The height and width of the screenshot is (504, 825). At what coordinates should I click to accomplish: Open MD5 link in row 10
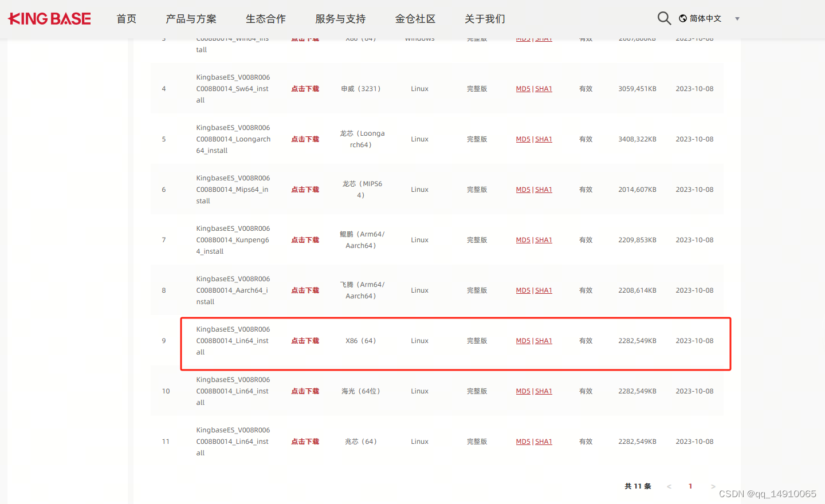tap(523, 391)
